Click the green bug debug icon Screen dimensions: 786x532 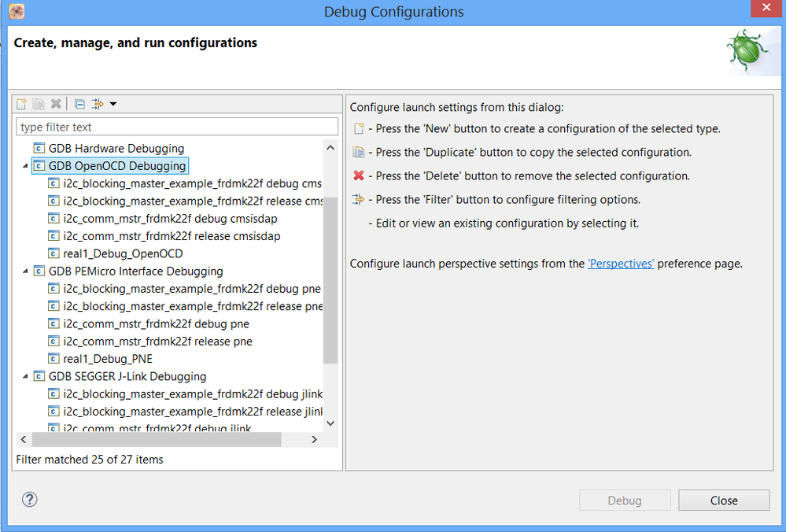click(747, 52)
